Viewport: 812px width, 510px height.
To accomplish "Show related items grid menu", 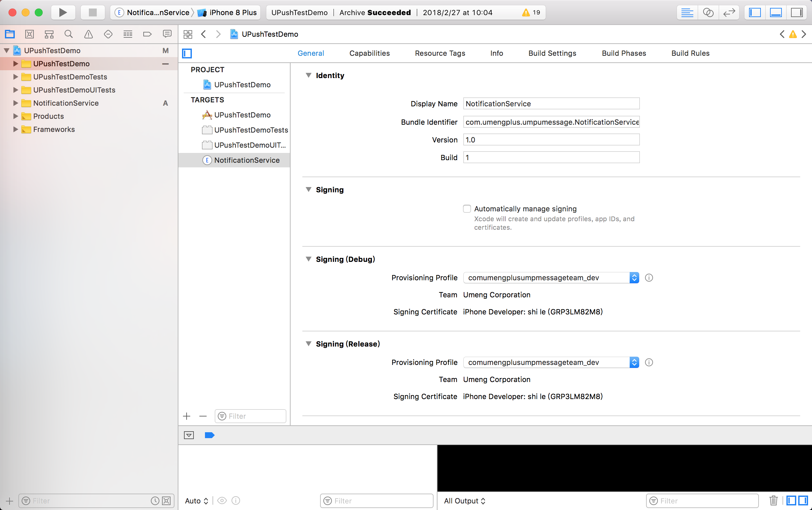I will point(188,34).
